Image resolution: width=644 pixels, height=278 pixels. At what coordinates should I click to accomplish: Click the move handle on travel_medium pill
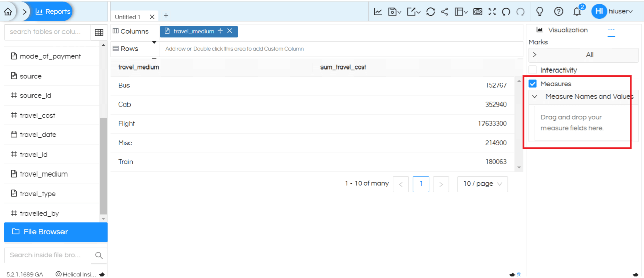coord(220,31)
